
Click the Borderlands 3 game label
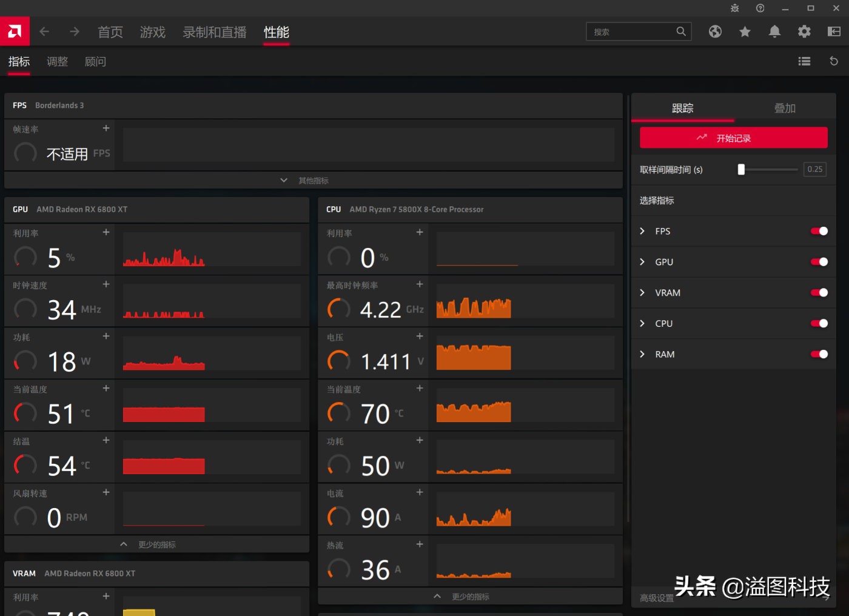click(x=59, y=105)
